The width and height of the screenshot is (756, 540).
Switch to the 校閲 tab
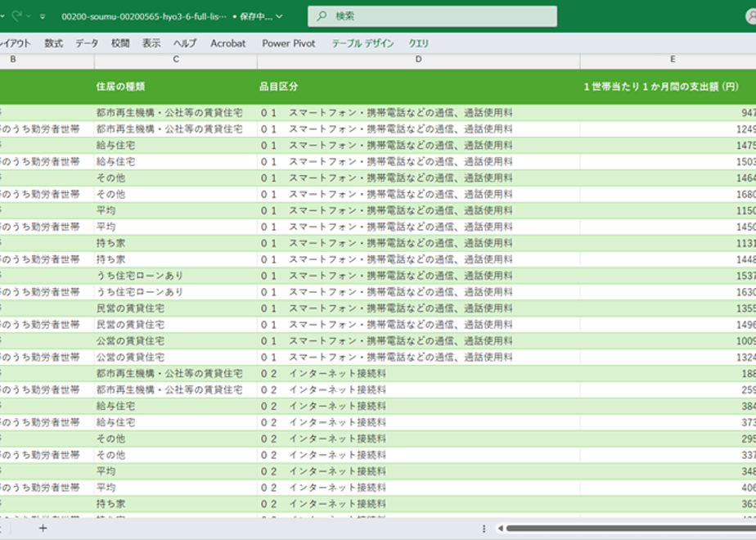coord(120,43)
